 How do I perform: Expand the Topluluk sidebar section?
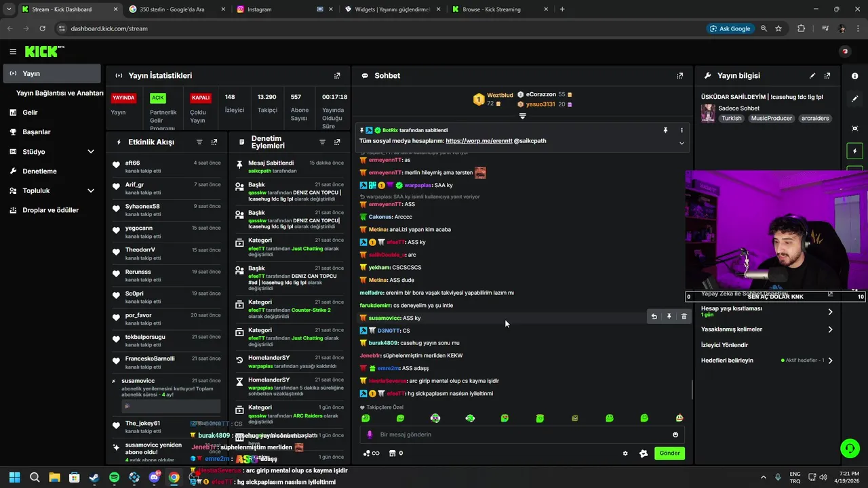[x=91, y=190]
